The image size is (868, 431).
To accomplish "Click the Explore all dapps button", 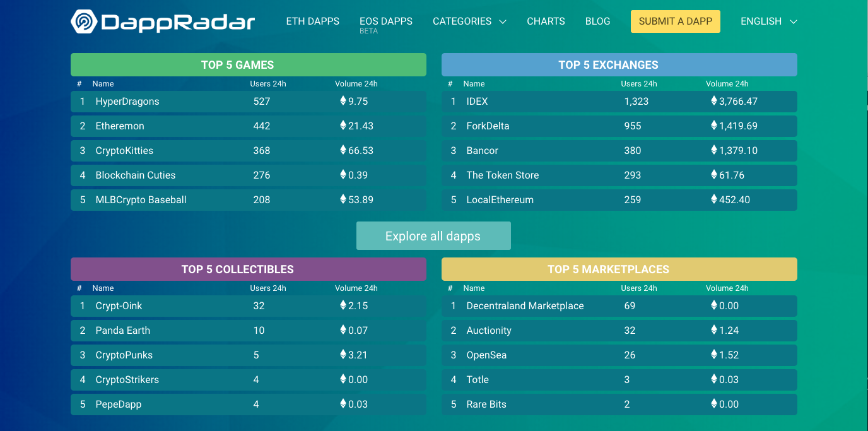I will 433,236.
